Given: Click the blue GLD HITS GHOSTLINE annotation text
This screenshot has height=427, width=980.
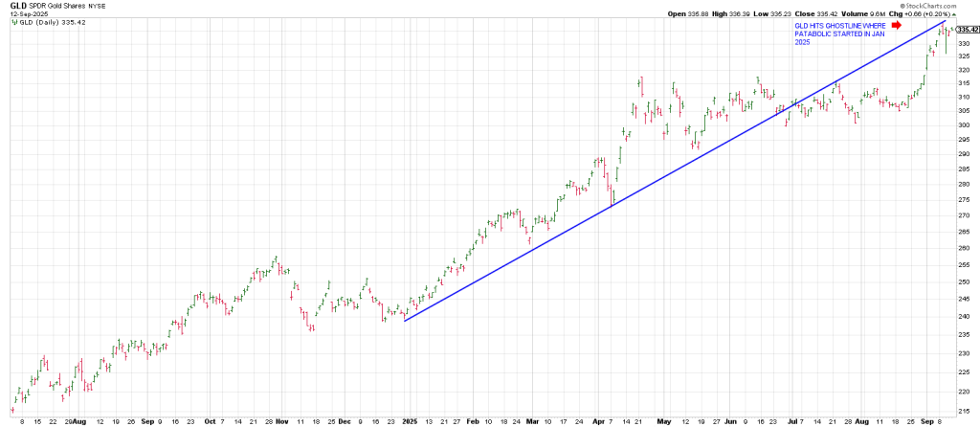Looking at the screenshot, I should [838, 35].
